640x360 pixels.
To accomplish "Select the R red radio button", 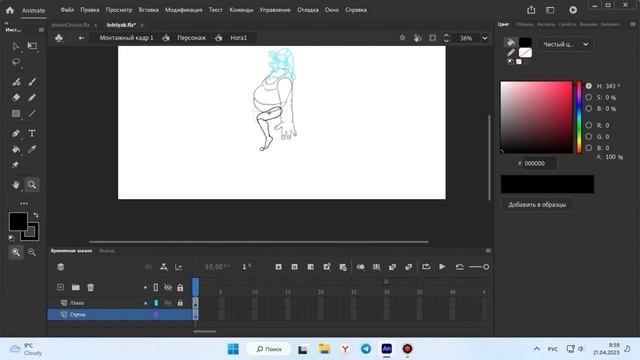I will (589, 125).
